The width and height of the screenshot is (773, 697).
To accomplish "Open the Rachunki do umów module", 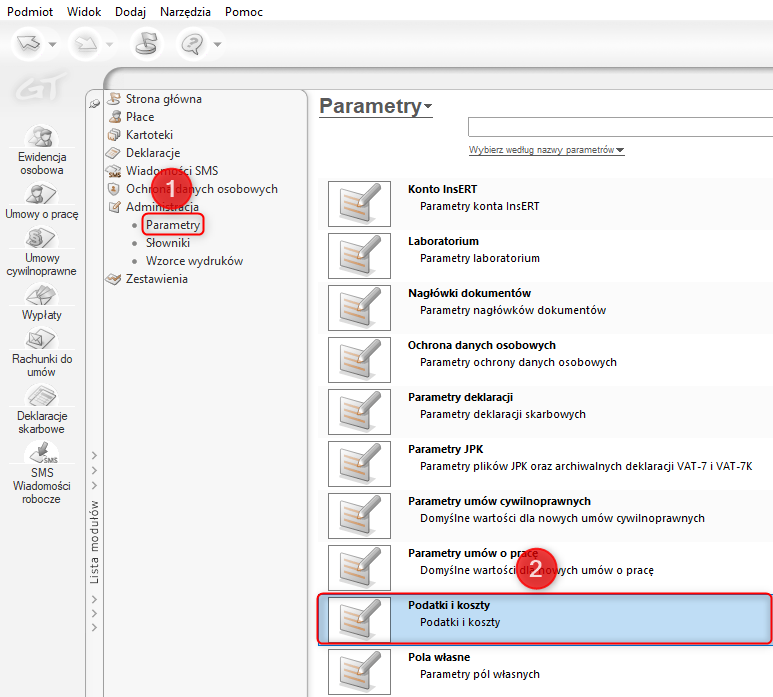I will pyautogui.click(x=42, y=353).
